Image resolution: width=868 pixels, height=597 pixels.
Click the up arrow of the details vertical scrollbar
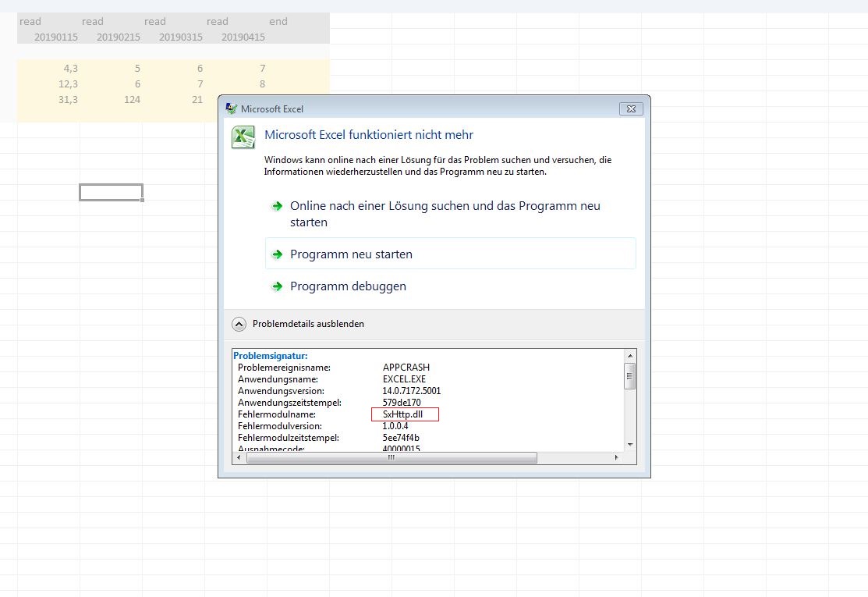(x=630, y=356)
